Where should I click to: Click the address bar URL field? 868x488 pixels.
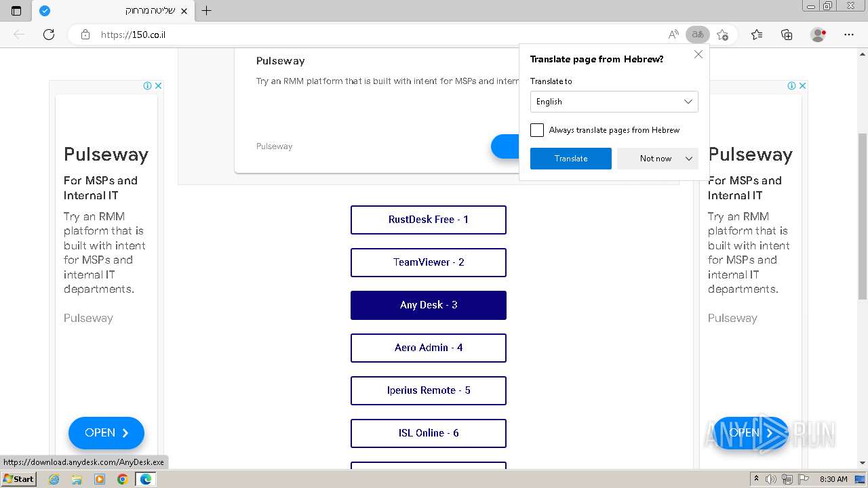[x=380, y=35]
